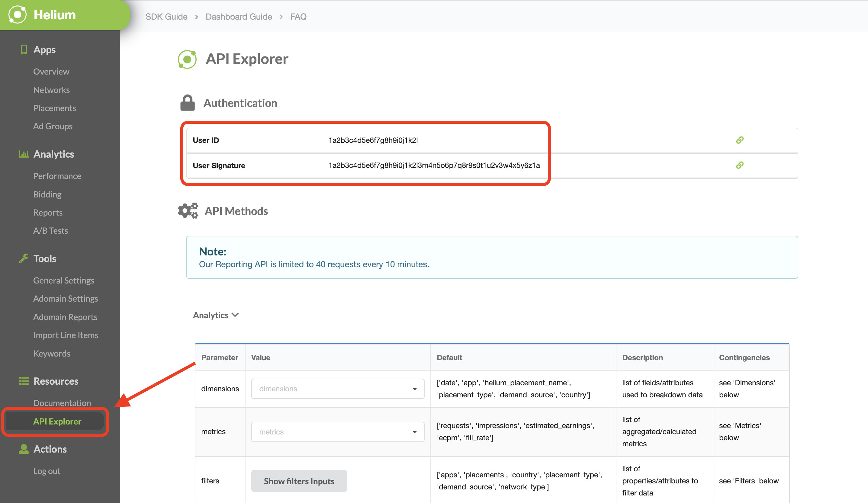Navigate to API Explorer menu item
868x503 pixels.
pyautogui.click(x=57, y=421)
